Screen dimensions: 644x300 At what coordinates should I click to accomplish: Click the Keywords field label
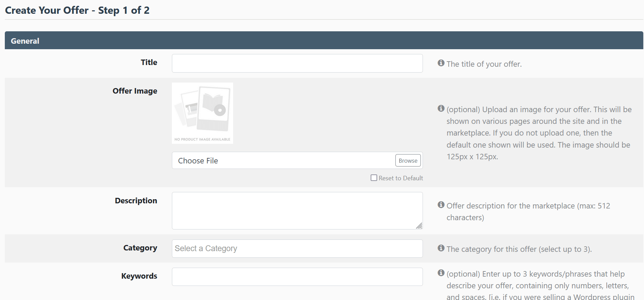pyautogui.click(x=139, y=276)
